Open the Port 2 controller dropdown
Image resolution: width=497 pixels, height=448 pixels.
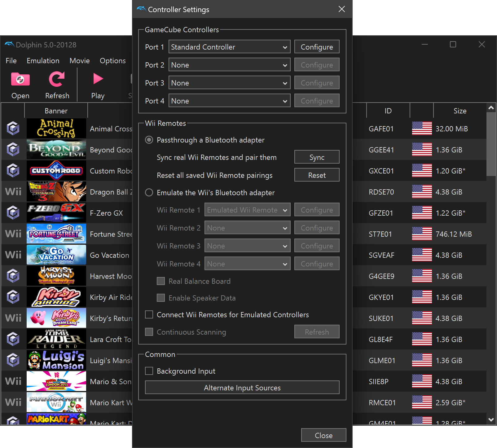coord(229,65)
